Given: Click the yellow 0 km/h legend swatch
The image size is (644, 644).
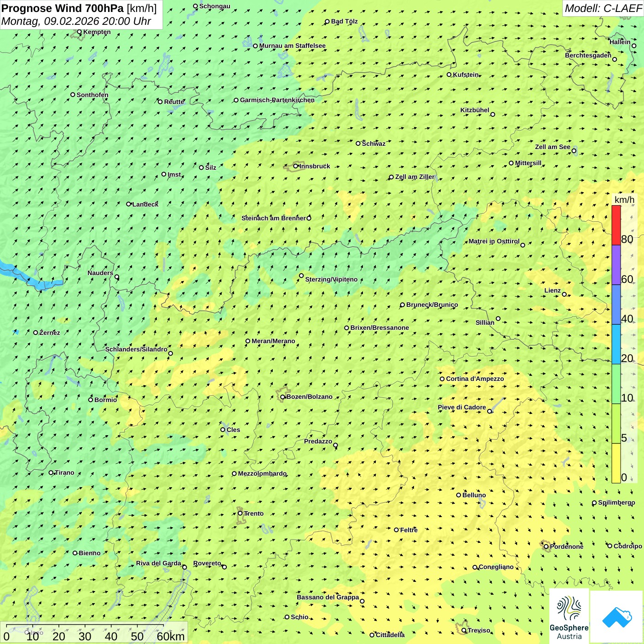Looking at the screenshot, I should click(x=616, y=463).
